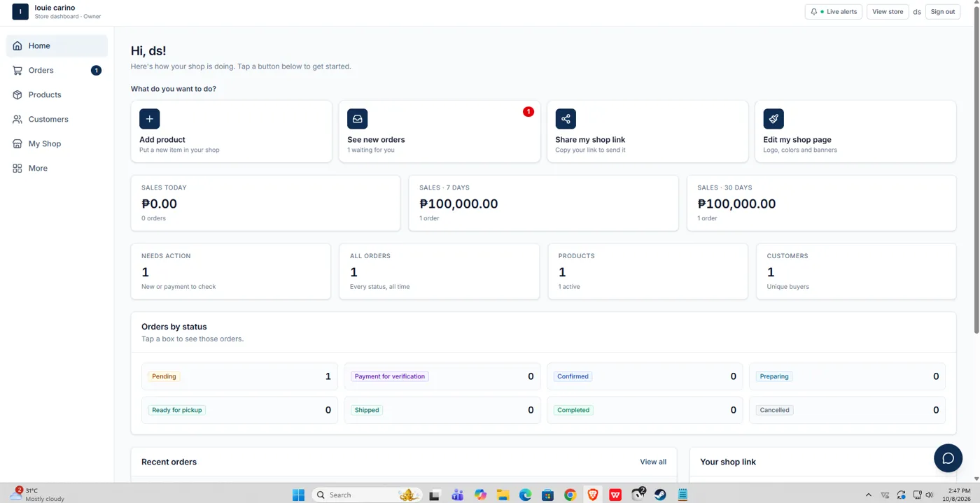Click the volume icon in system tray
Image resolution: width=980 pixels, height=503 pixels.
[x=930, y=495]
